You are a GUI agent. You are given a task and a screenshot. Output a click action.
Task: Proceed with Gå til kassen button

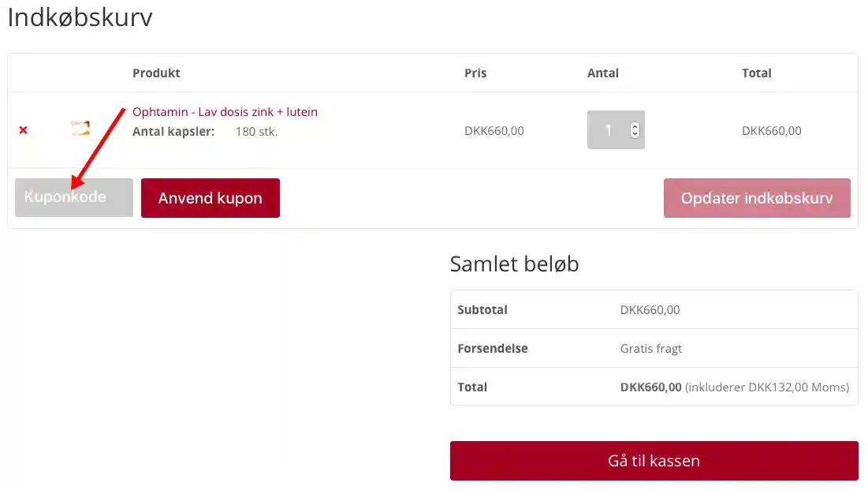654,461
